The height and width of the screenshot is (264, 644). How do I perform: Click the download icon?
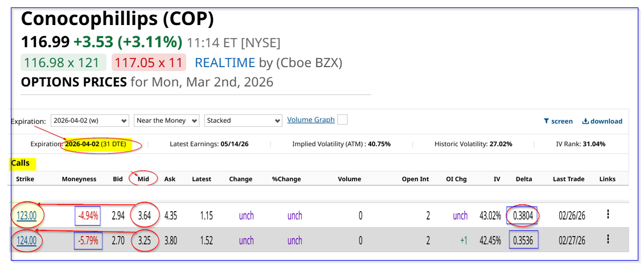[x=585, y=121]
